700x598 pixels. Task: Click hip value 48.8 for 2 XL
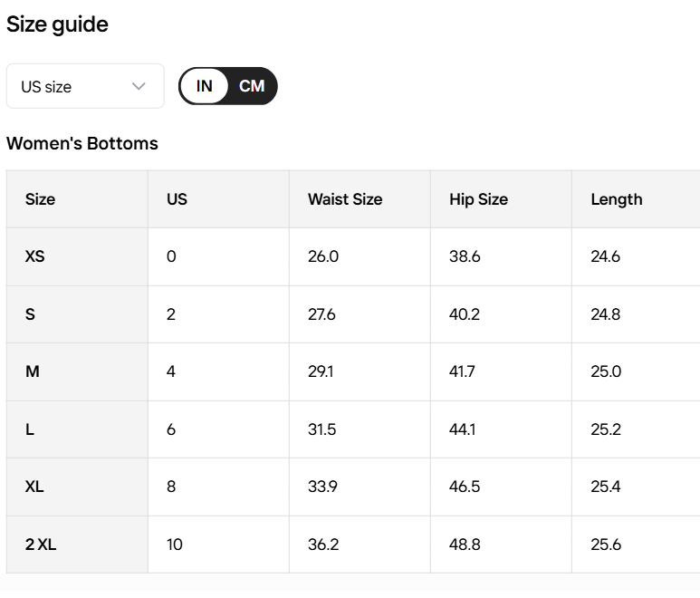coord(465,545)
